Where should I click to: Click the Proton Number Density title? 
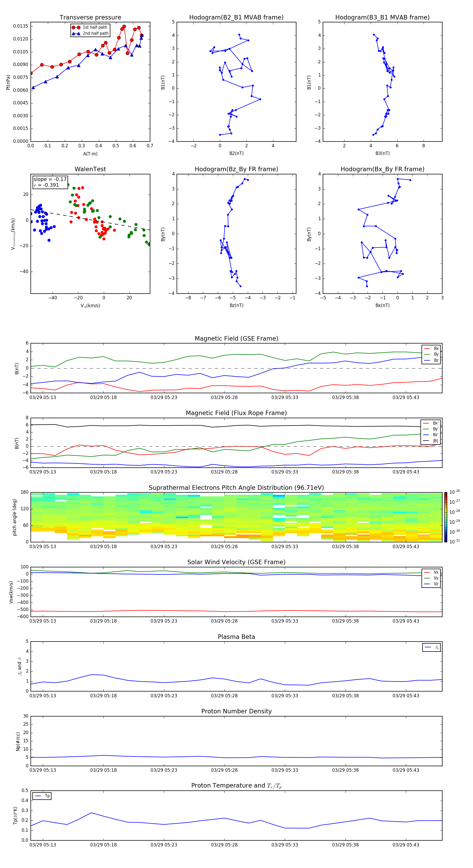(x=236, y=711)
